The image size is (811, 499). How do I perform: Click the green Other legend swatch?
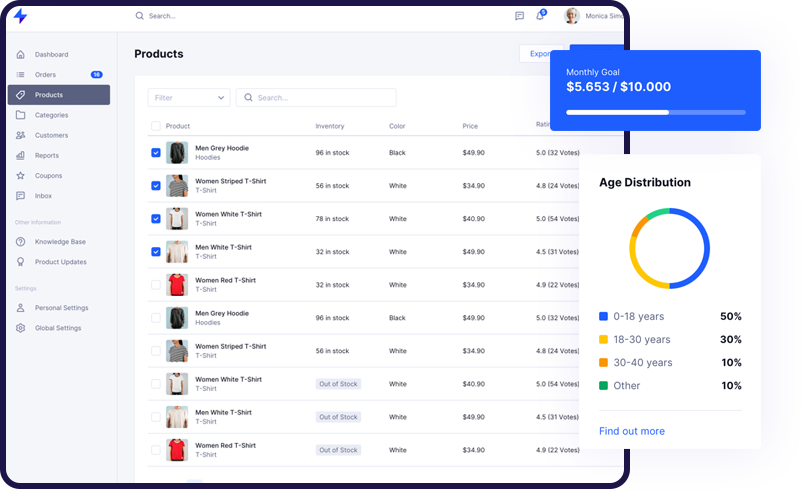point(603,385)
